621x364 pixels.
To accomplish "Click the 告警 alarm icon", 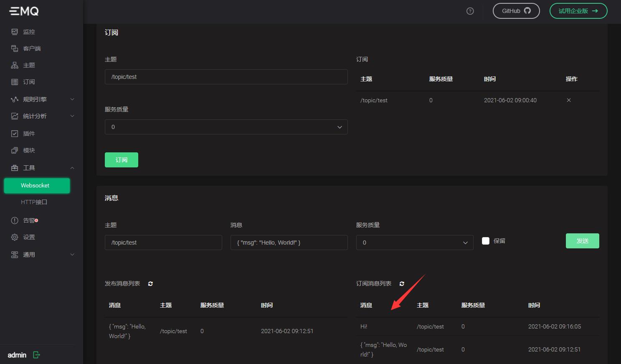I will point(15,220).
